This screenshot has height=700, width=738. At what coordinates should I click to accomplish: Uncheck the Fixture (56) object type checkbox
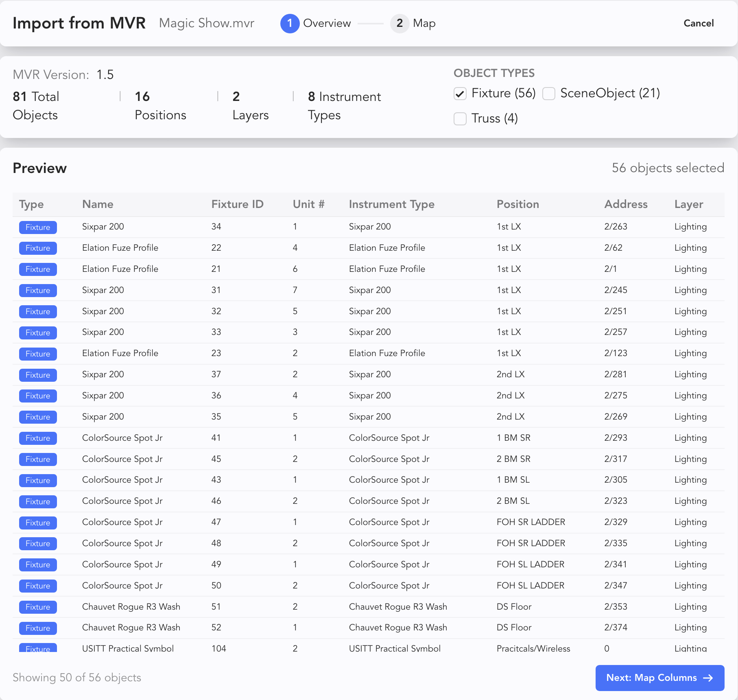click(460, 94)
